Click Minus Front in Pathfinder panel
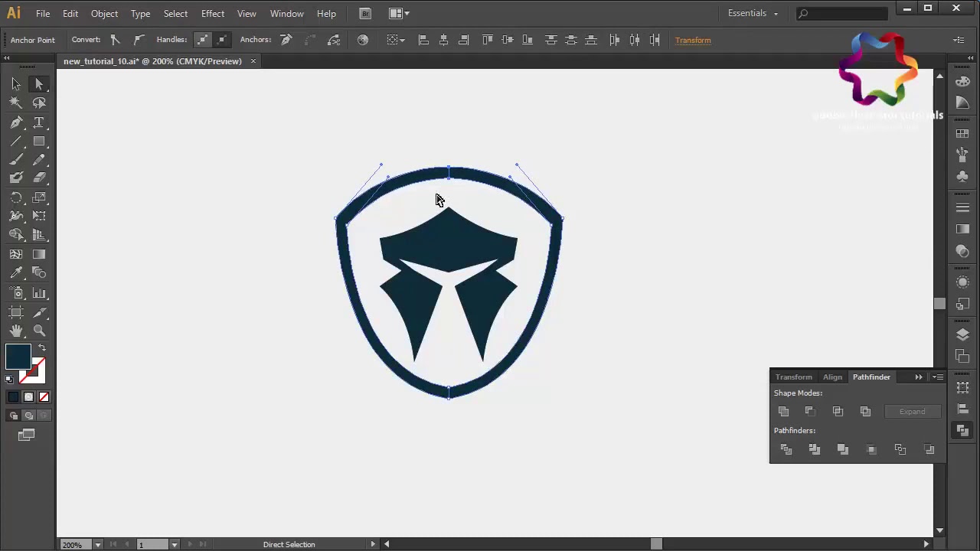This screenshot has width=980, height=551. (810, 412)
